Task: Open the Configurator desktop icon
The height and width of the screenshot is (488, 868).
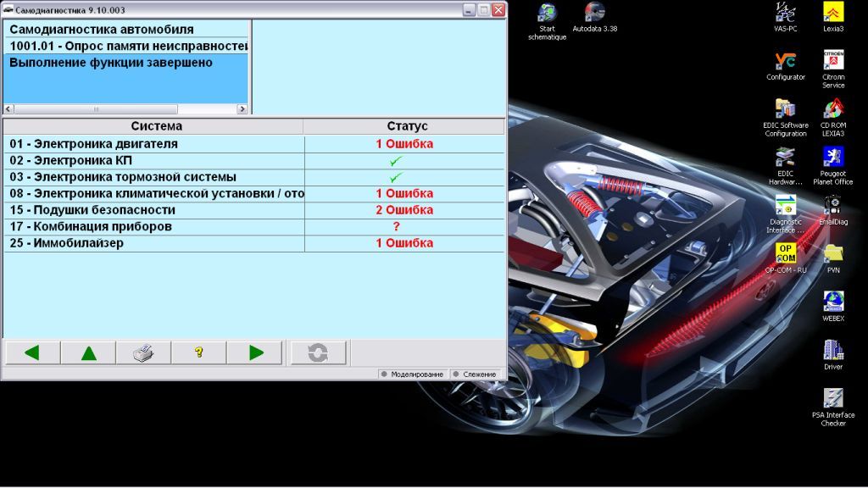Action: (786, 66)
